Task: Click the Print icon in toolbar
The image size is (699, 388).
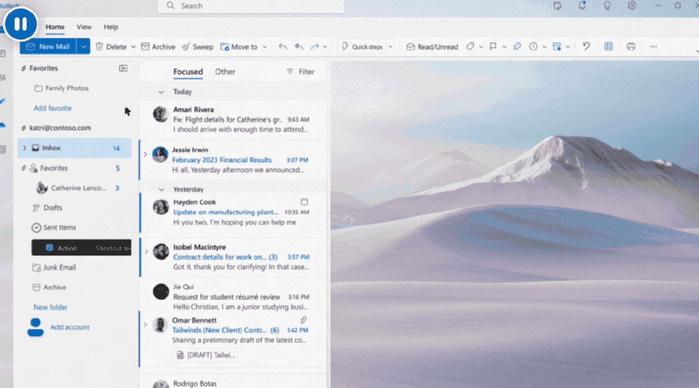Action: [x=631, y=46]
